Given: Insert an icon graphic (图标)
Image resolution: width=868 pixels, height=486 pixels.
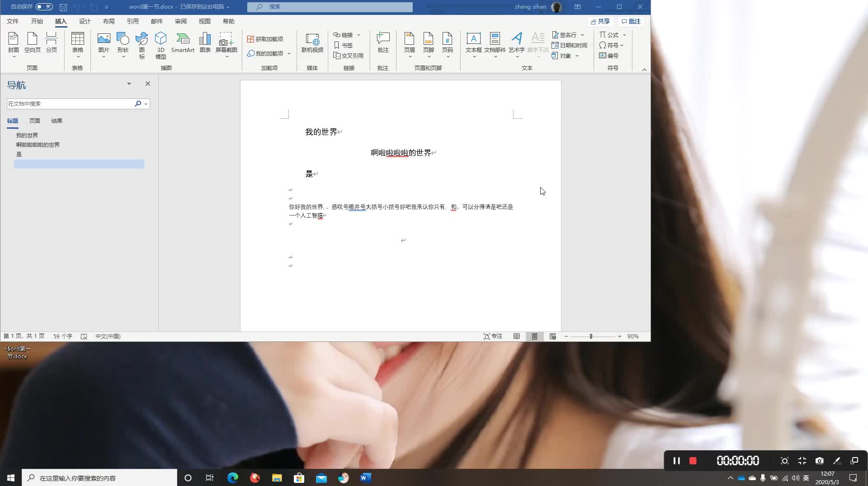Looking at the screenshot, I should point(142,45).
